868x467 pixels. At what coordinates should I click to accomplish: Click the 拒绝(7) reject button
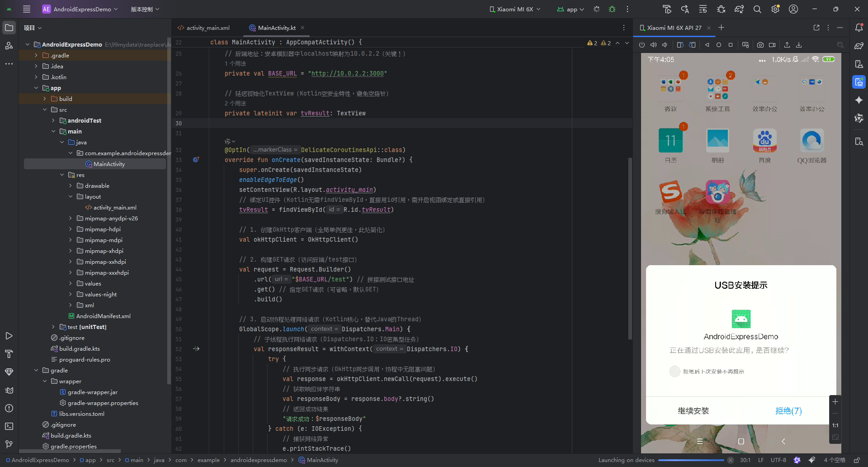788,411
